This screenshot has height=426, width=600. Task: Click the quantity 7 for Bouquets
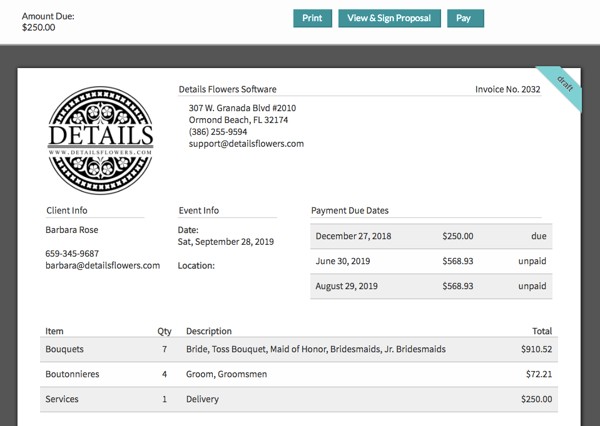(165, 349)
